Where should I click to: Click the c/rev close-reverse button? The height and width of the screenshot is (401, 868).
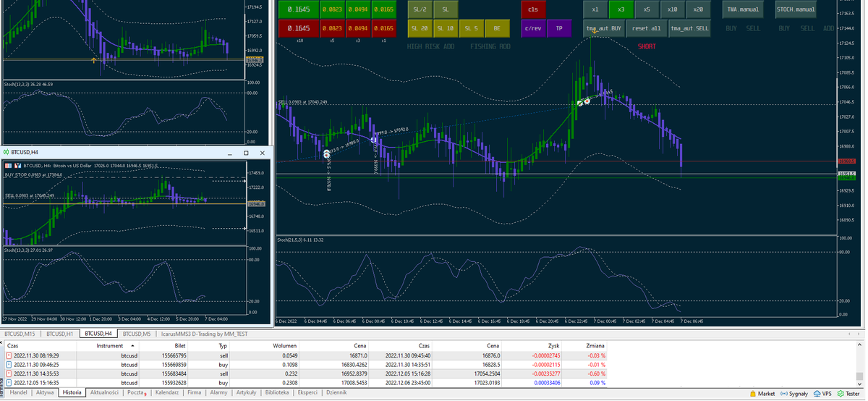pos(533,28)
